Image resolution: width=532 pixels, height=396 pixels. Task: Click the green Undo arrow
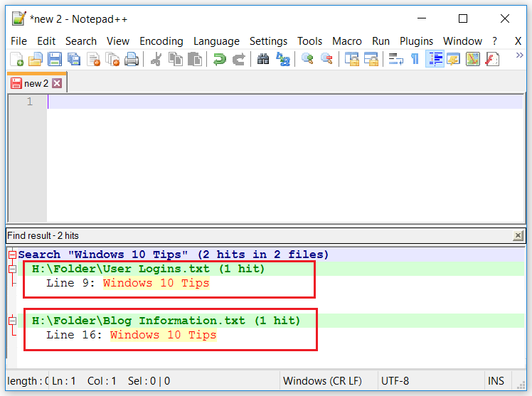[220, 59]
